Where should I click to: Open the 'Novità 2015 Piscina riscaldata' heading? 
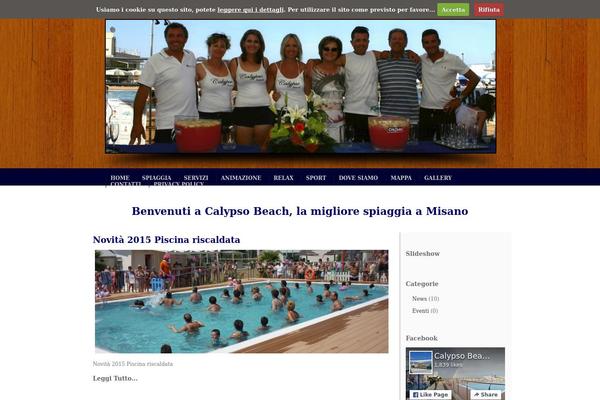tap(166, 240)
